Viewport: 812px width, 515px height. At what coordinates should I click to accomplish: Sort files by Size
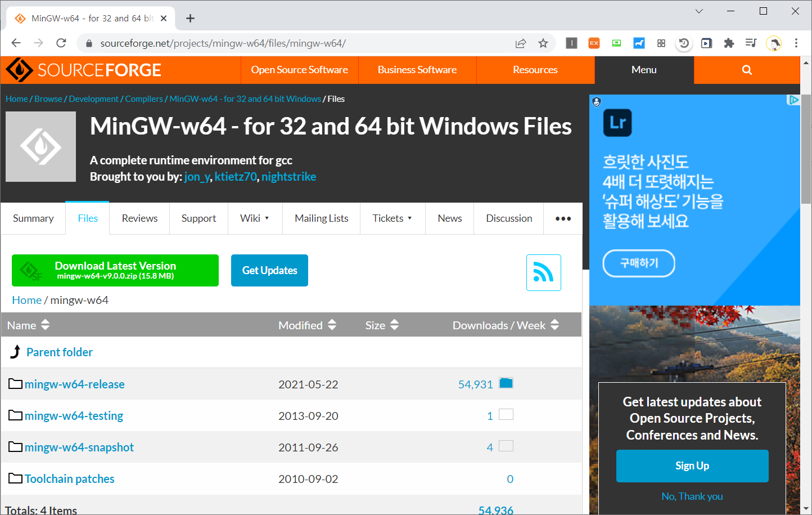point(382,325)
